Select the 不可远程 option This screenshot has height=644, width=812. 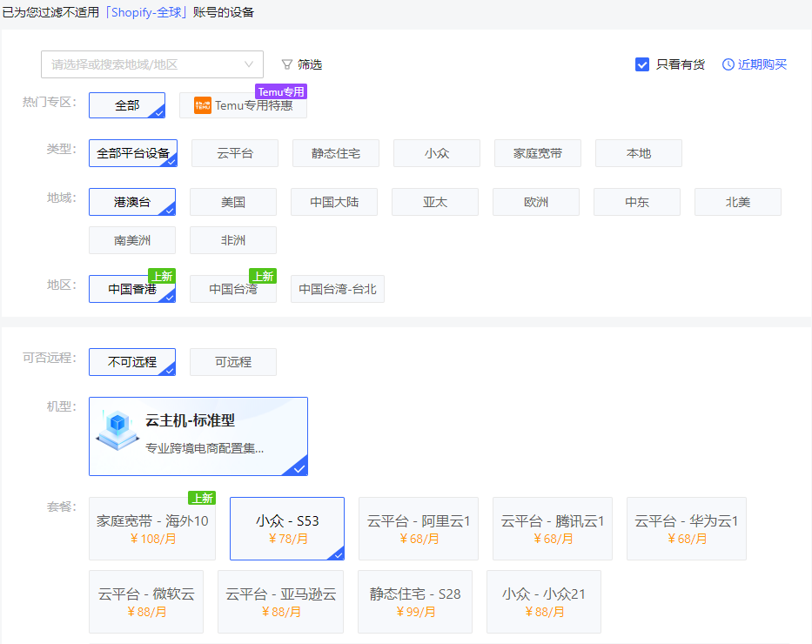(132, 362)
